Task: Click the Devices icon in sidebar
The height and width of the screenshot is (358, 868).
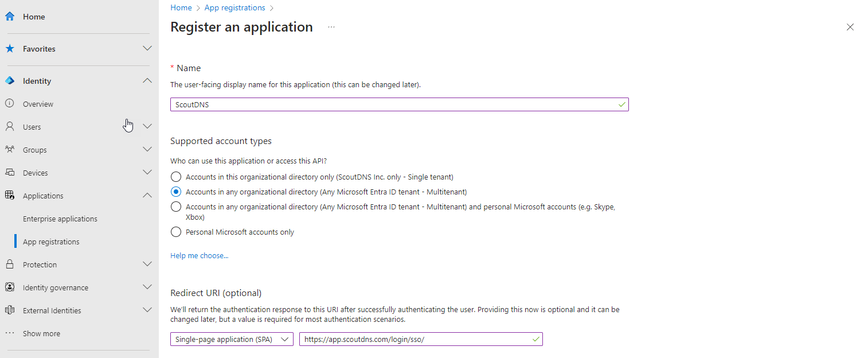Action: [10, 173]
